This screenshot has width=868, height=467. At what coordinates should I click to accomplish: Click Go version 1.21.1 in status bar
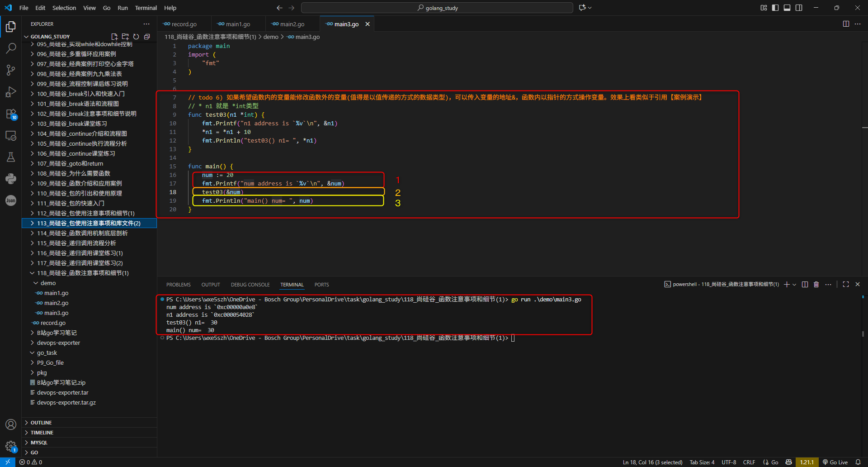coord(807,462)
